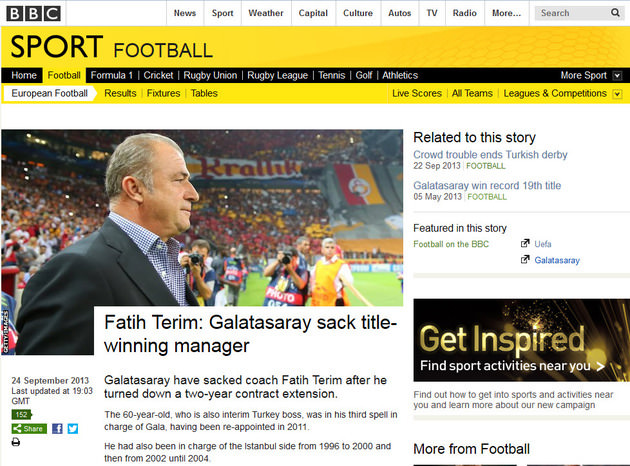Click the search magnifier icon
This screenshot has width=630, height=466.
click(615, 13)
